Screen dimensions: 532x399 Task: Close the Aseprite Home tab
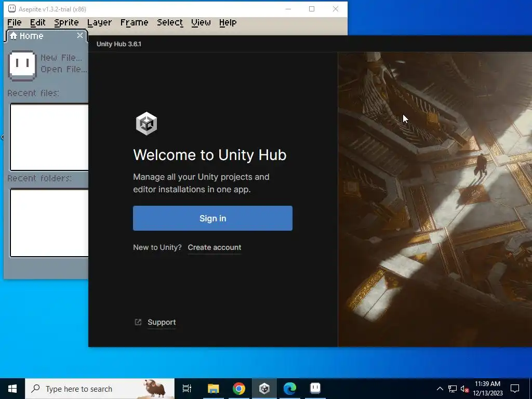80,35
